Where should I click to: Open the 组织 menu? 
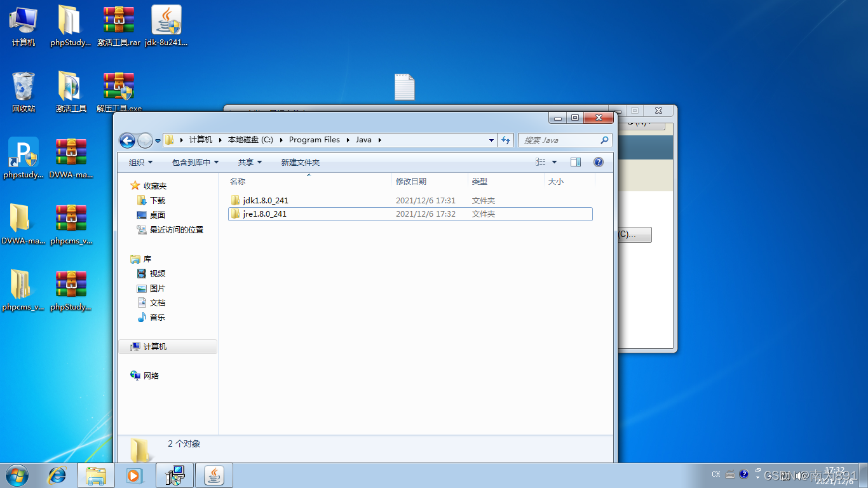140,162
